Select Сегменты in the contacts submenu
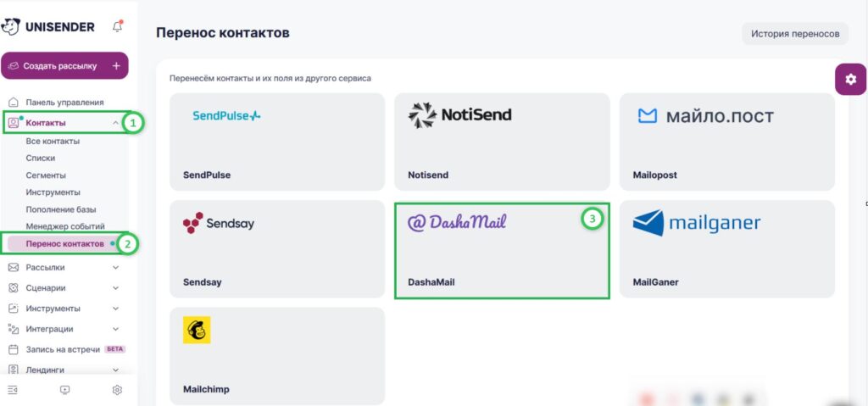 pyautogui.click(x=46, y=175)
